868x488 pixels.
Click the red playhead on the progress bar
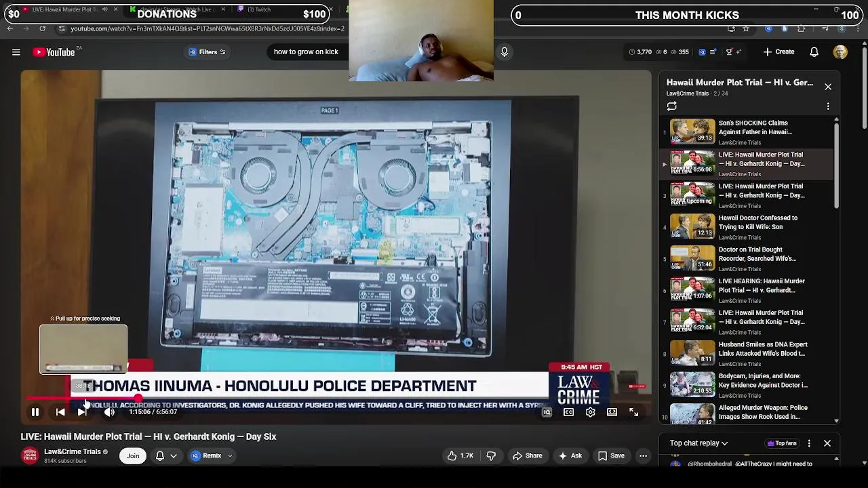(x=138, y=399)
